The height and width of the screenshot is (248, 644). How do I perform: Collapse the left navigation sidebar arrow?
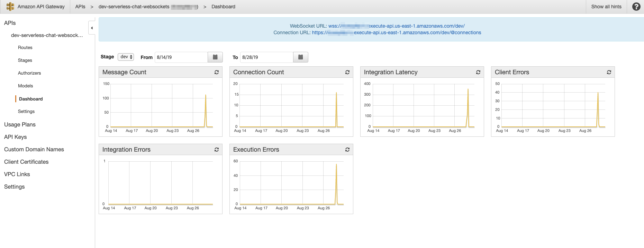pyautogui.click(x=92, y=28)
